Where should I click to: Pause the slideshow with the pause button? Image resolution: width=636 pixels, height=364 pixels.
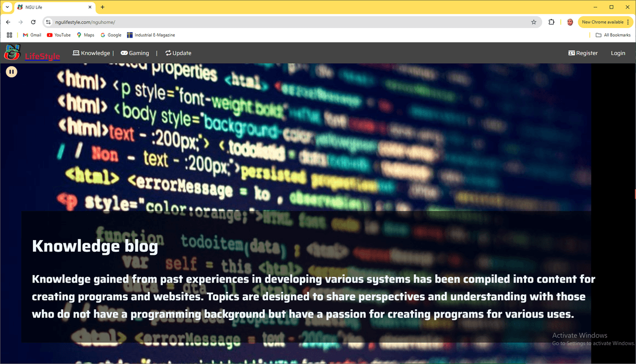(12, 72)
